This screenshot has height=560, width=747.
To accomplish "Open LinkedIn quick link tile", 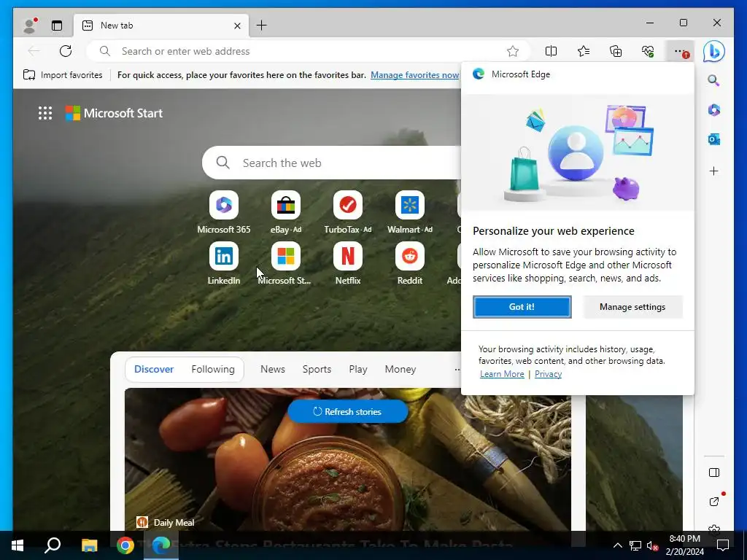I will (223, 263).
